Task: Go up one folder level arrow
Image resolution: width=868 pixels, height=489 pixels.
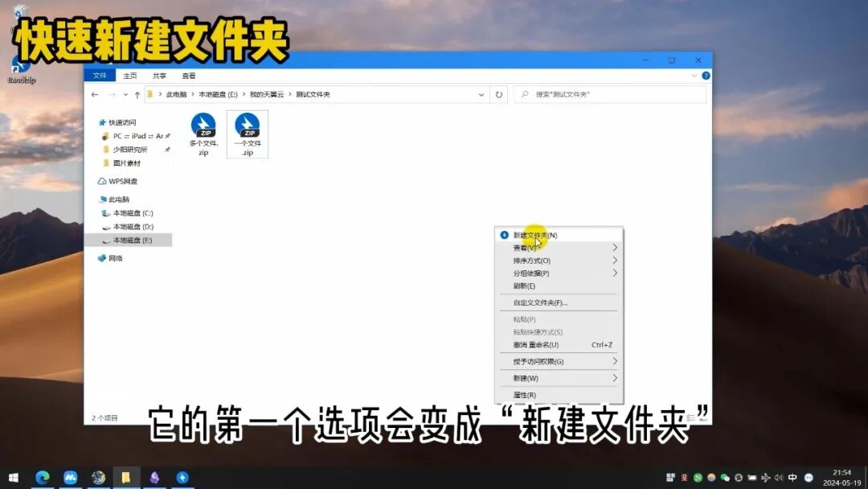Action: coord(137,95)
